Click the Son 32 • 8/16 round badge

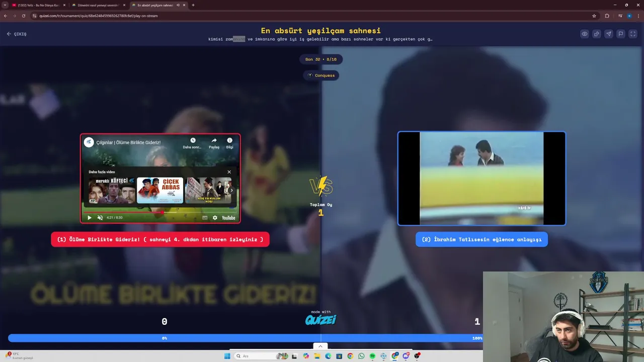click(321, 59)
